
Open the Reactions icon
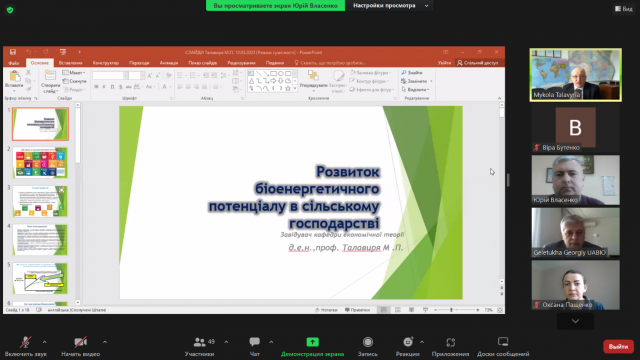click(408, 342)
